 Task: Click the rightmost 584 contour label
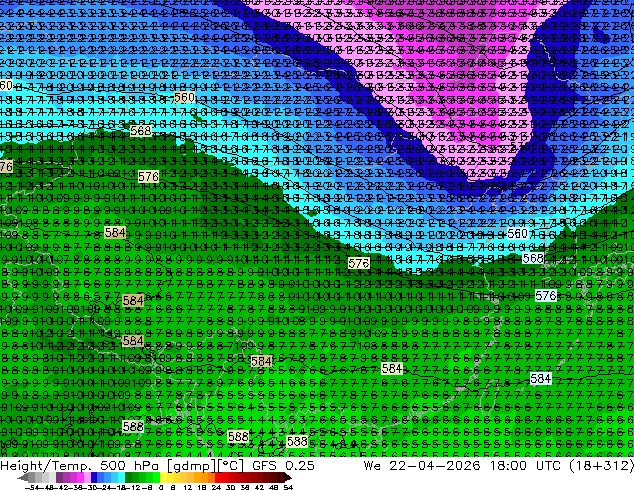[x=541, y=378]
